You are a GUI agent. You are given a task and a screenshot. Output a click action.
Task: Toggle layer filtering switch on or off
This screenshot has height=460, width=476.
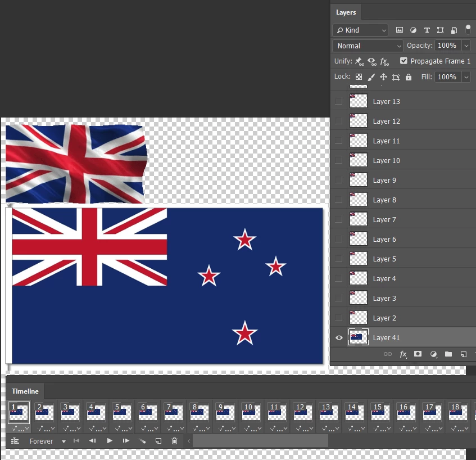click(x=468, y=29)
